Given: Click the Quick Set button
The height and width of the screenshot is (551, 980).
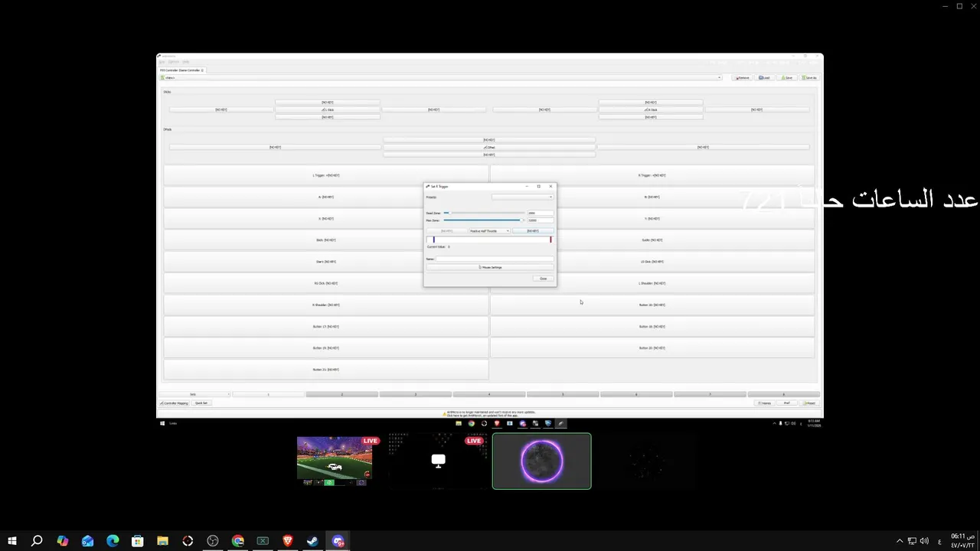Looking at the screenshot, I should point(201,403).
